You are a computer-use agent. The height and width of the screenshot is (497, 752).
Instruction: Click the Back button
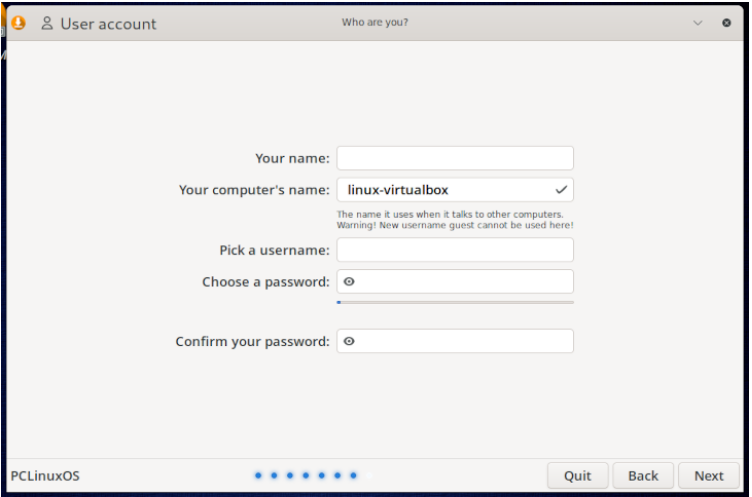point(643,475)
